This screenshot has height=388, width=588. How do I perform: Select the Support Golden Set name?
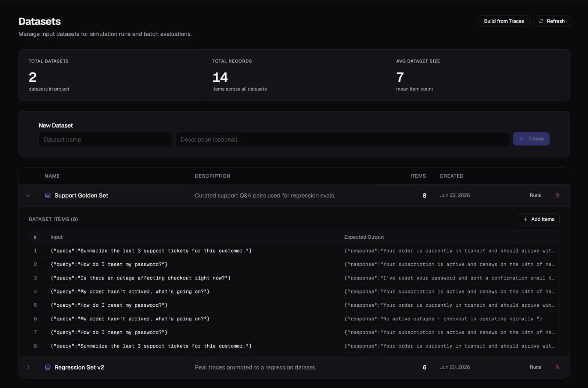tap(81, 195)
